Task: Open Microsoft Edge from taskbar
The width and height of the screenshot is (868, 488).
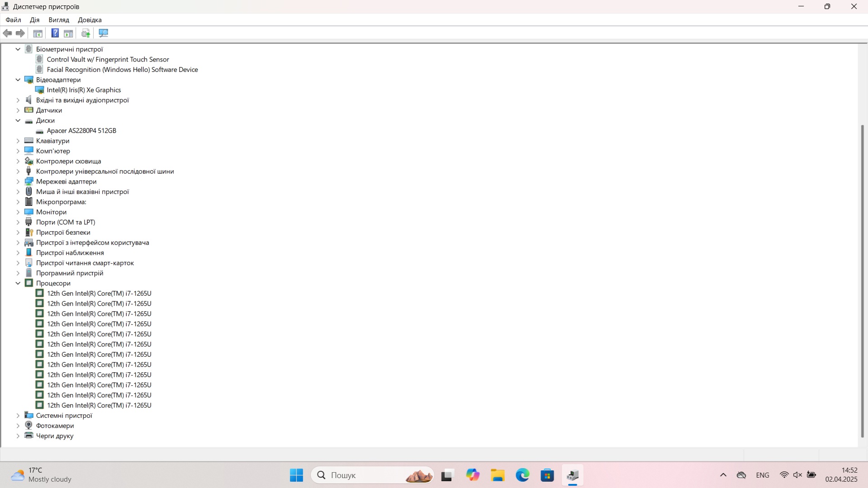Action: 522,475
